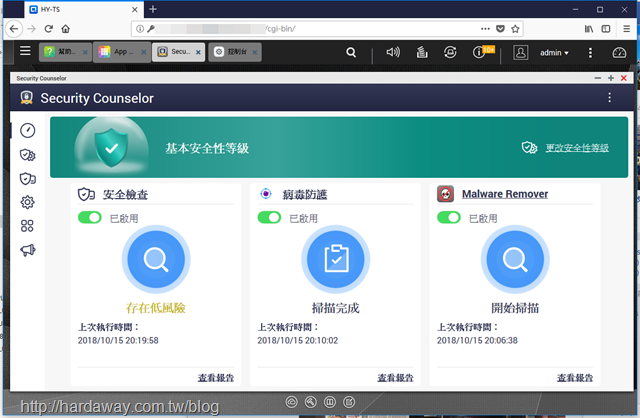640x418 pixels.
Task: Open the admin account dropdown
Action: [x=554, y=53]
